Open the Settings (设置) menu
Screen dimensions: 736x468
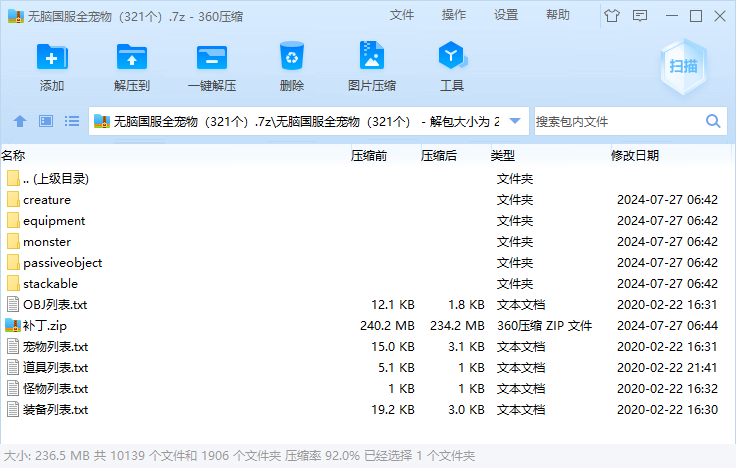506,15
